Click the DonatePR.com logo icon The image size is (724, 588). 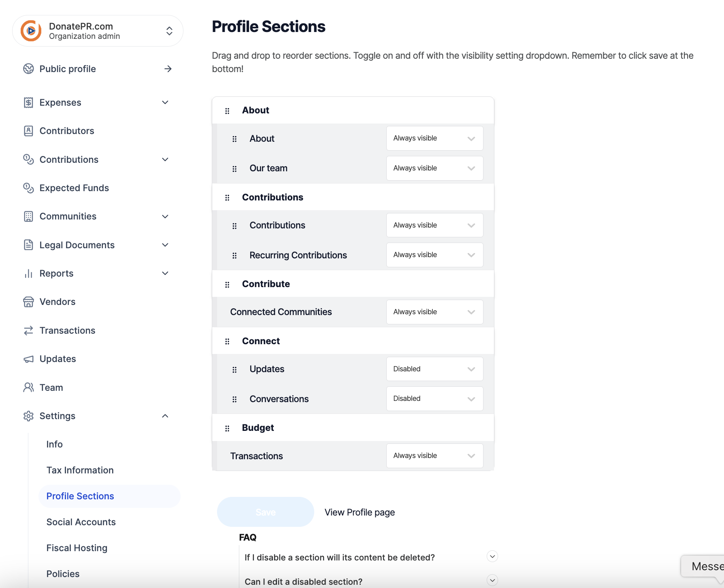(31, 31)
